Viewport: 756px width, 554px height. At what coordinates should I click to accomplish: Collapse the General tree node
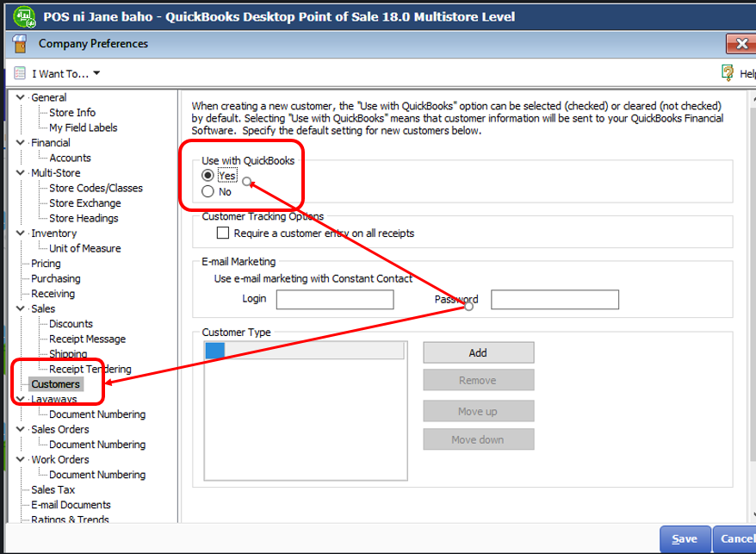(21, 97)
